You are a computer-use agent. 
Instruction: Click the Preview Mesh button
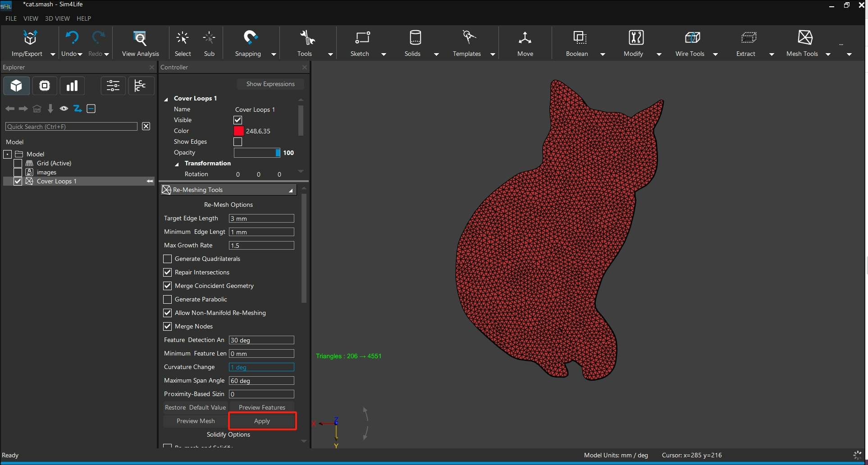point(196,421)
